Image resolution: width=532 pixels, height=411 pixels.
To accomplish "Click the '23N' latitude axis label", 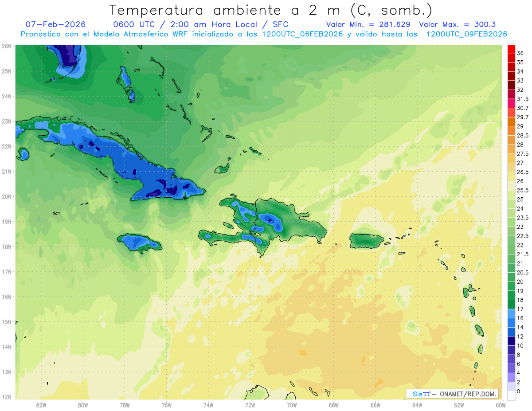I will click(x=6, y=121).
